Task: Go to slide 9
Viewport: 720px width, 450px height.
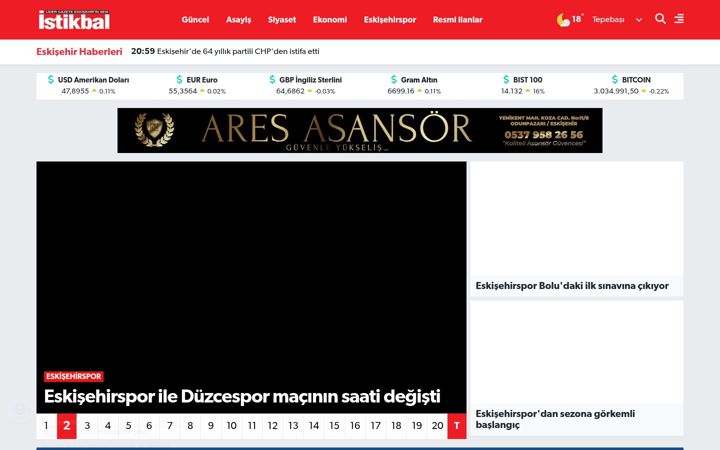Action: pos(211,426)
